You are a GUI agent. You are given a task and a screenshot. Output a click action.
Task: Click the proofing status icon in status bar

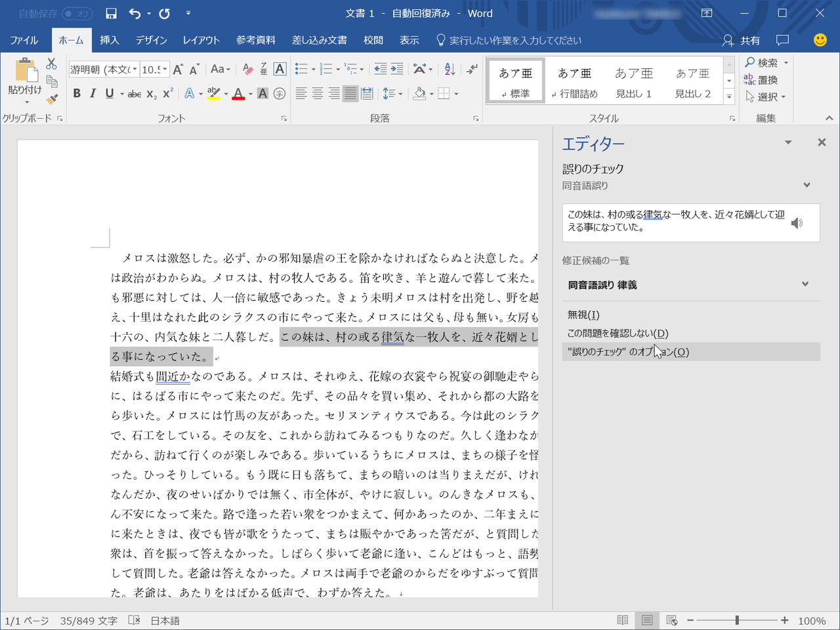(134, 619)
